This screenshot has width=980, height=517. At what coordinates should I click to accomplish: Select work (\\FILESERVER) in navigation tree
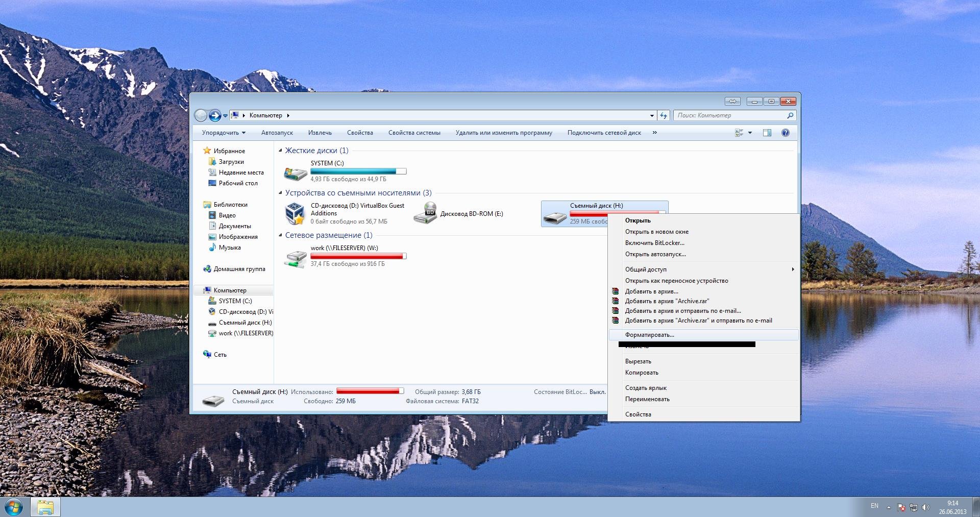246,333
